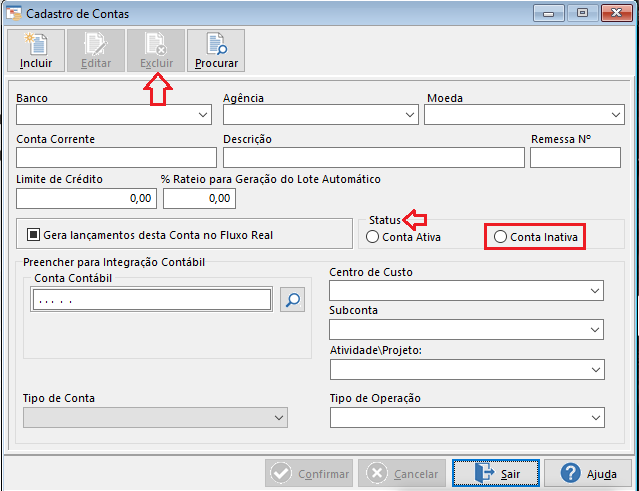Select the Conta Inativa radio option

[500, 237]
